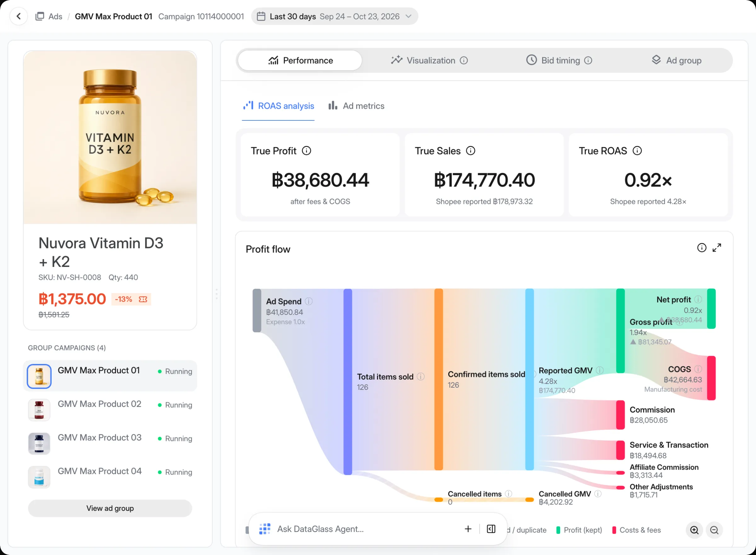Select the Ad metrics sub-tab
This screenshot has width=756, height=555.
356,106
